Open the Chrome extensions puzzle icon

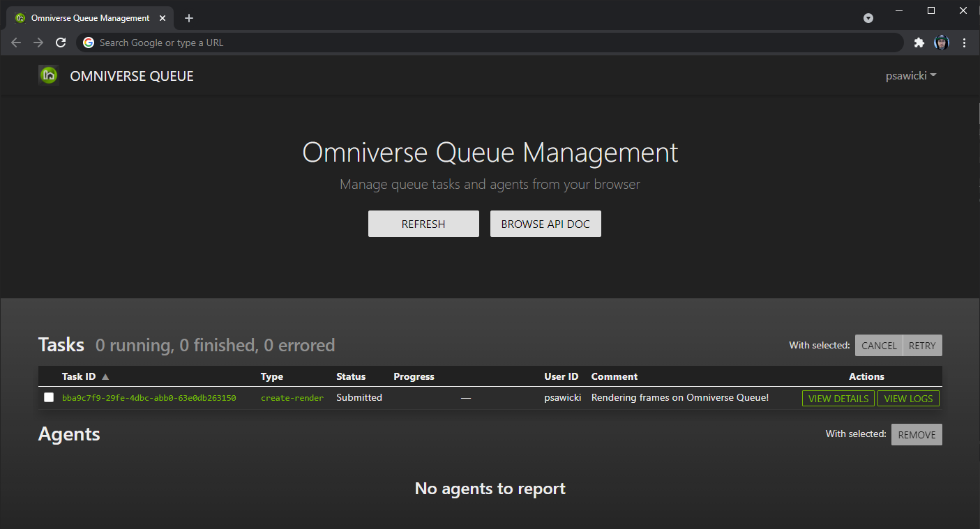919,43
